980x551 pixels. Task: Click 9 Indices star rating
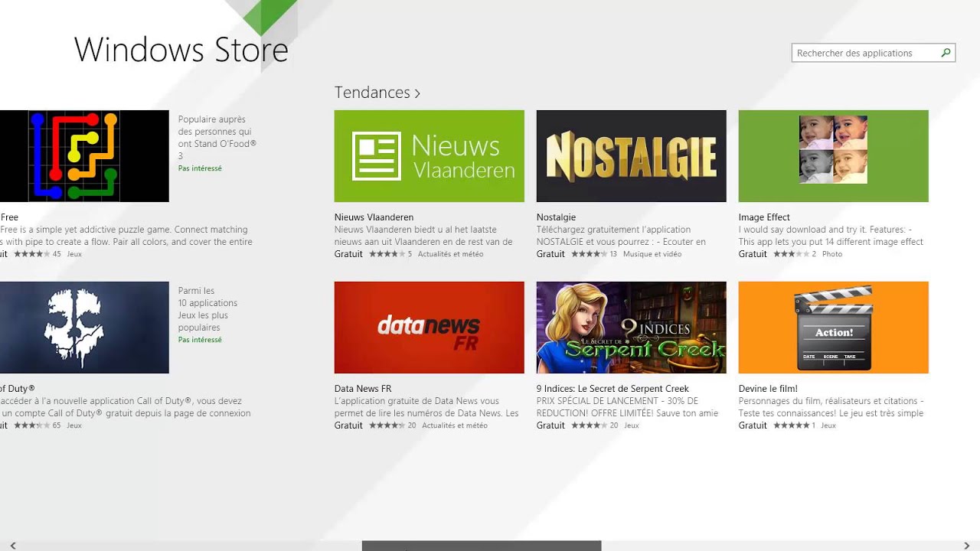pyautogui.click(x=589, y=425)
